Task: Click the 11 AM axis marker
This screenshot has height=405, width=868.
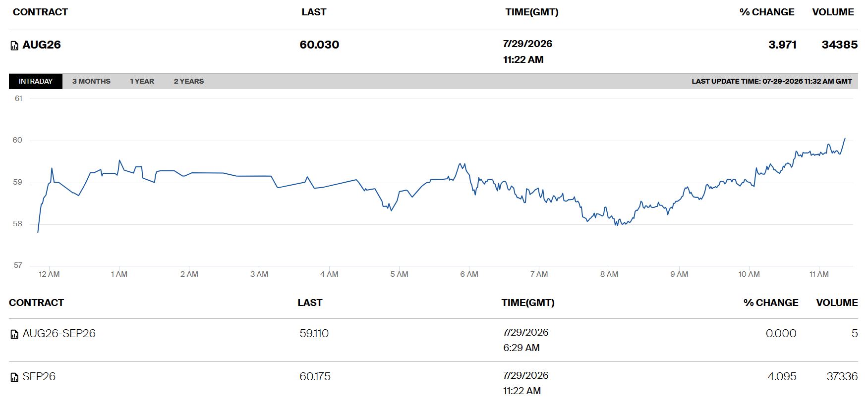Action: click(x=819, y=274)
